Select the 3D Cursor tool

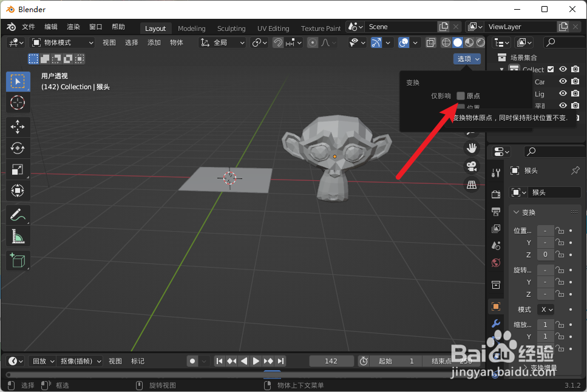click(x=18, y=103)
